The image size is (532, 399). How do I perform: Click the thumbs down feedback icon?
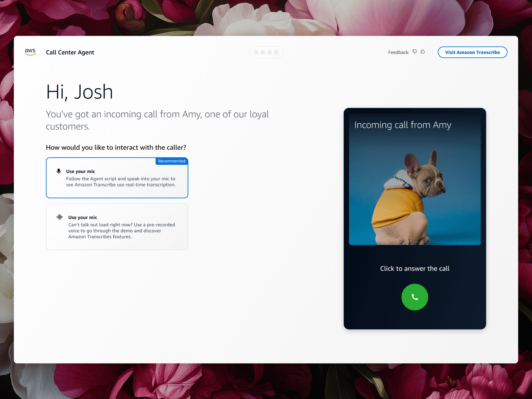pos(415,52)
